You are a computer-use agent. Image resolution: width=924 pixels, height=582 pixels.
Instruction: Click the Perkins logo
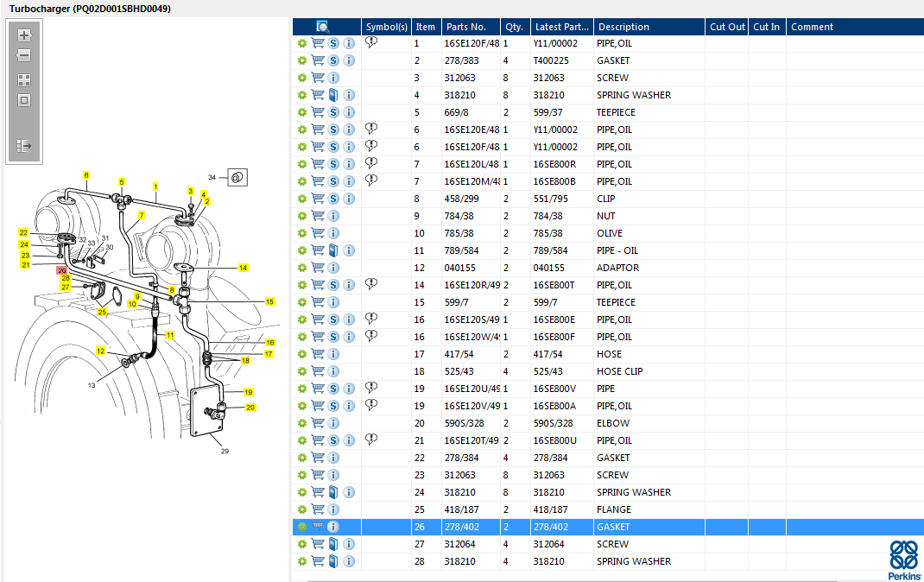[905, 560]
